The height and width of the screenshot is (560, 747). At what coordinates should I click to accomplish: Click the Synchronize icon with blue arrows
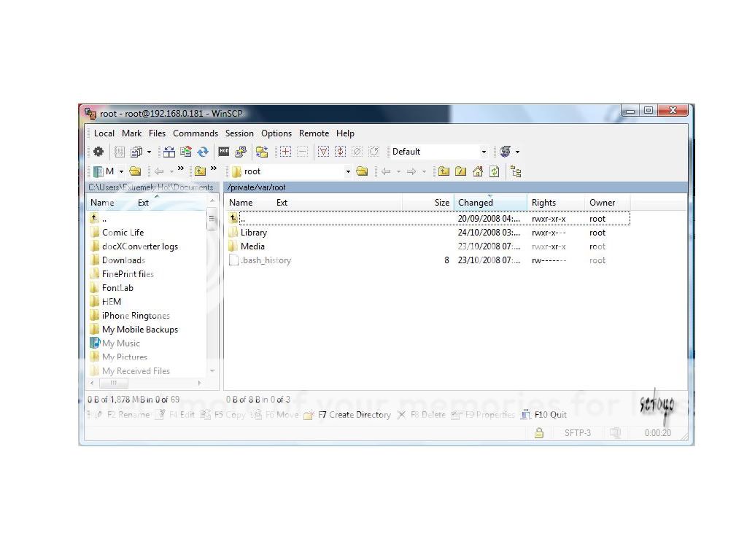tap(202, 152)
